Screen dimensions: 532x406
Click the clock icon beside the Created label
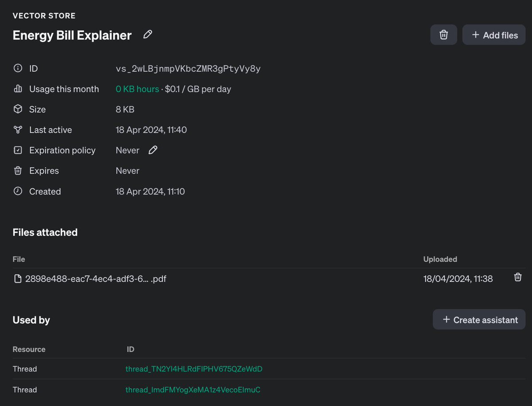coord(18,191)
